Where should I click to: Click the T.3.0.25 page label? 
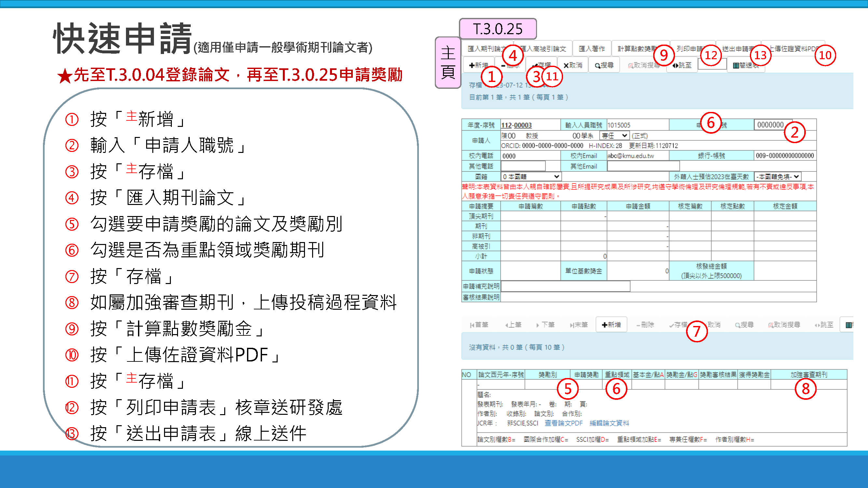(x=498, y=29)
